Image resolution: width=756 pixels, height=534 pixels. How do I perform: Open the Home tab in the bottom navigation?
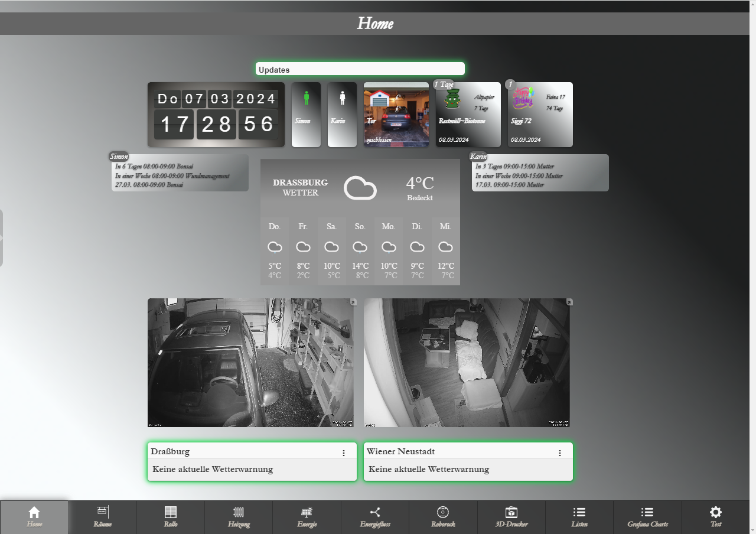(34, 517)
